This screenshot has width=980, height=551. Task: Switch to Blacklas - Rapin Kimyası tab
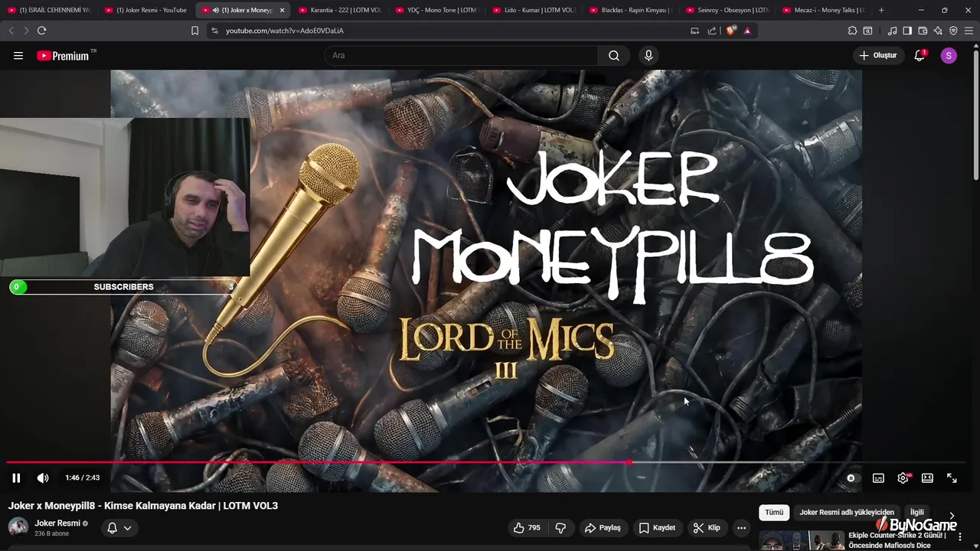(x=631, y=10)
